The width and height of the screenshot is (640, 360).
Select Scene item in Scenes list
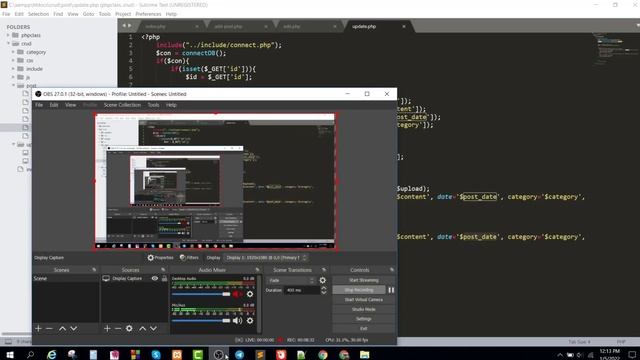coord(66,278)
